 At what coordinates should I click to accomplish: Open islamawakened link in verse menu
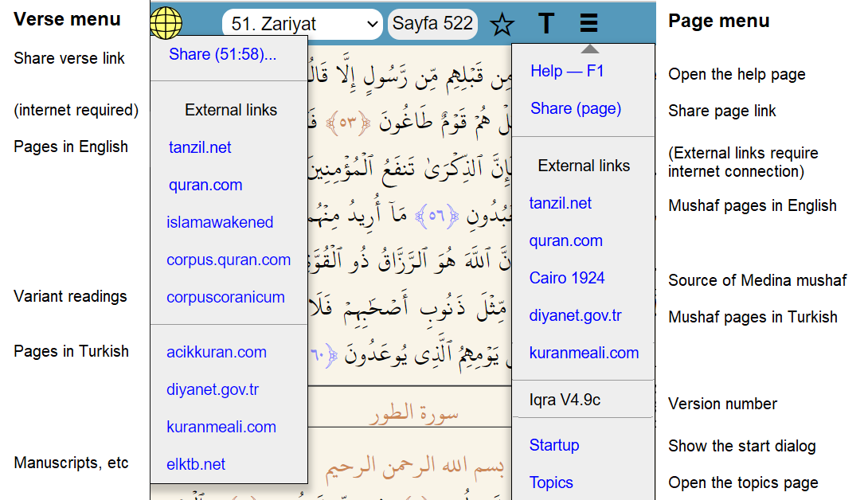pyautogui.click(x=220, y=222)
